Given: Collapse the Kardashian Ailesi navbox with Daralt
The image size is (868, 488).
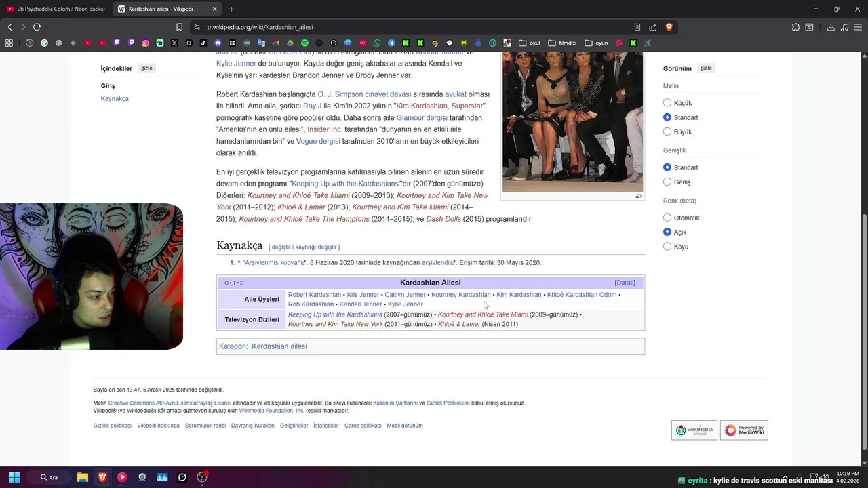Looking at the screenshot, I should [x=625, y=283].
